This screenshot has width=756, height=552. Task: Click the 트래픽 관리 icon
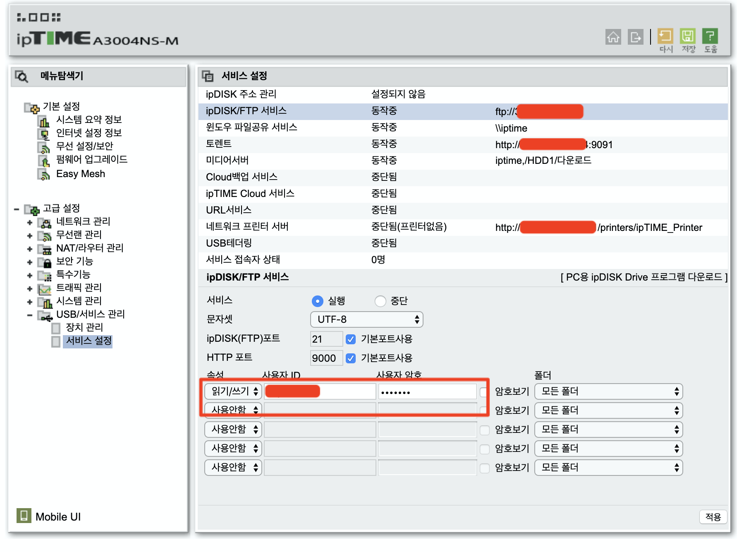(x=45, y=289)
